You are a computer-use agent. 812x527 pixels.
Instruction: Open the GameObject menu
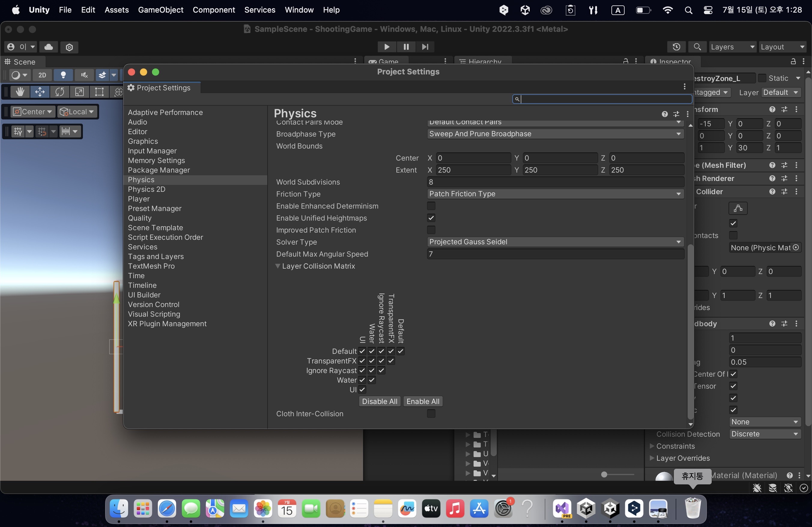tap(160, 10)
